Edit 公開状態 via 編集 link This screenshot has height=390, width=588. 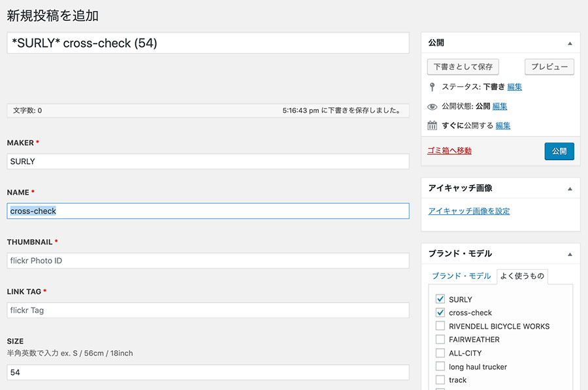click(500, 106)
